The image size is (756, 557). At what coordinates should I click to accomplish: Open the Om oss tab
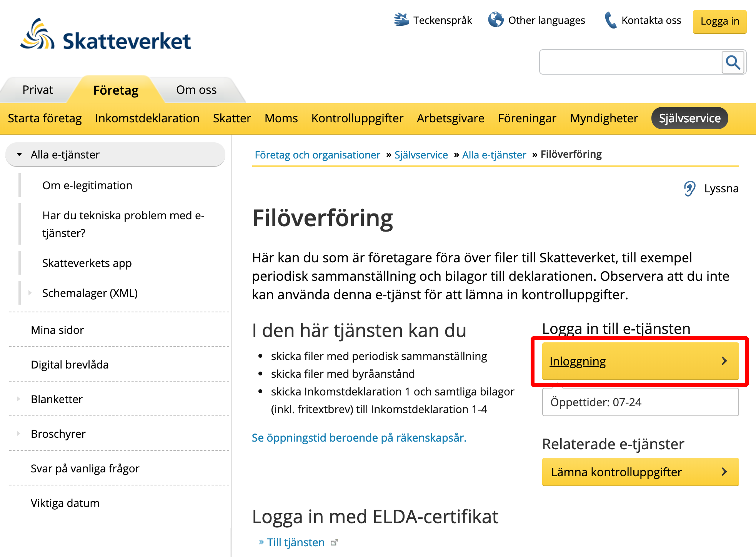pyautogui.click(x=196, y=90)
